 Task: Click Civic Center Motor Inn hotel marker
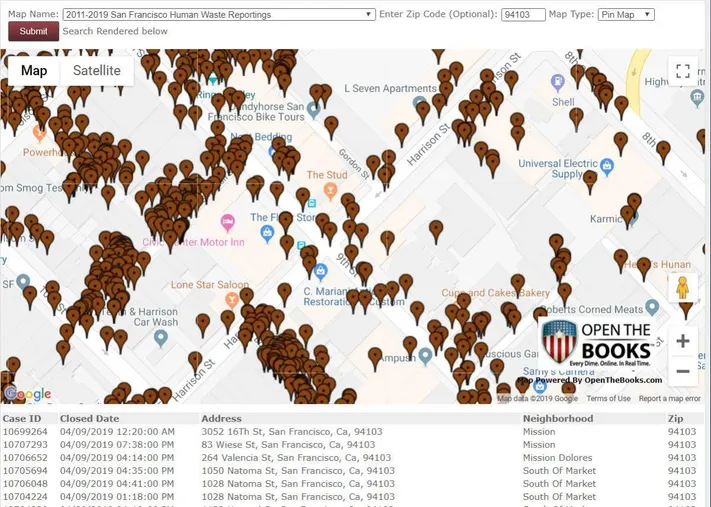click(227, 223)
